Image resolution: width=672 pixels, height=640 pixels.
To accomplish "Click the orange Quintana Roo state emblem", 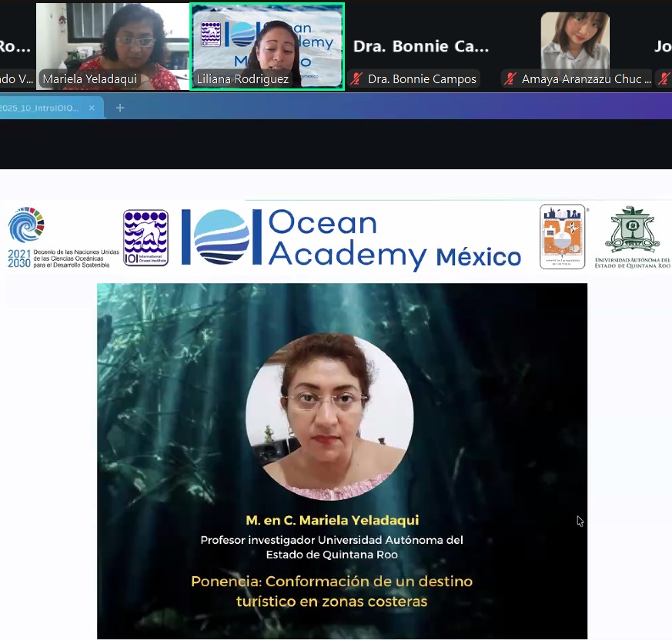I will pos(563,236).
